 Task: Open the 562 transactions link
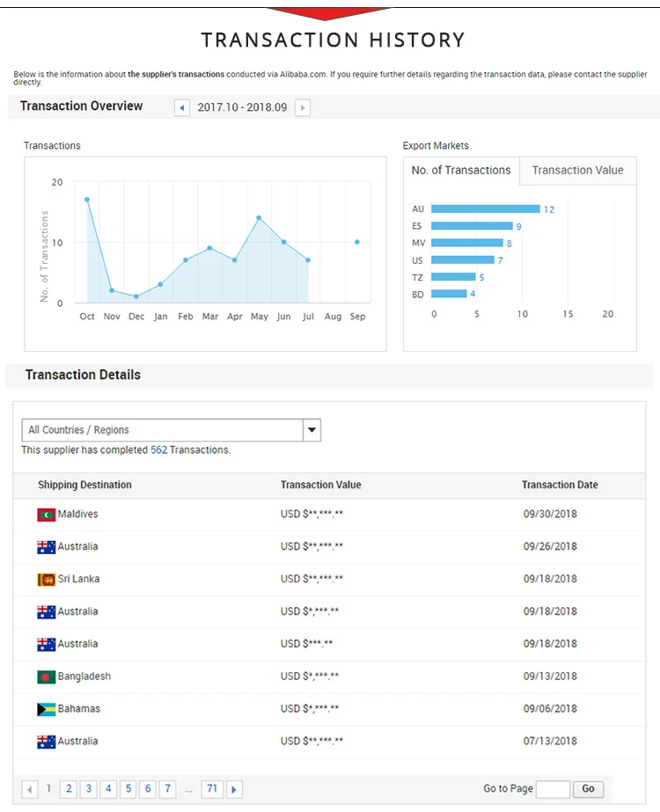pos(158,450)
